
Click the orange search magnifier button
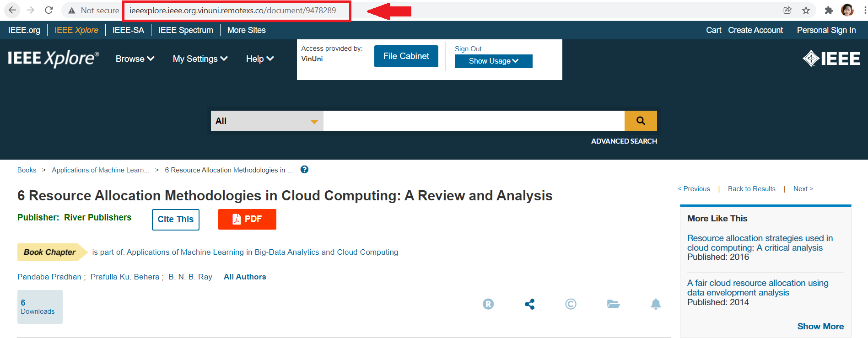[x=640, y=121]
